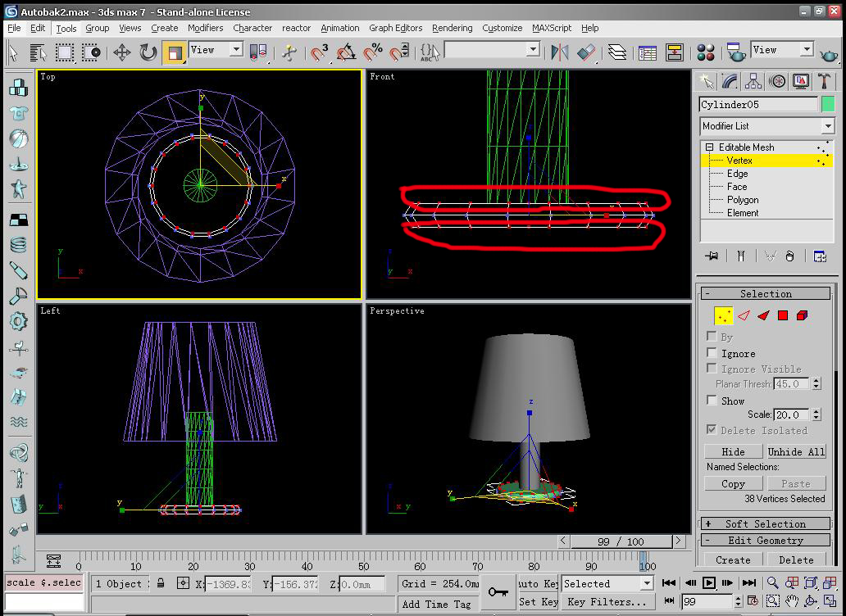This screenshot has width=846, height=616.
Task: Toggle the Delete Isolated checkbox
Action: point(712,429)
